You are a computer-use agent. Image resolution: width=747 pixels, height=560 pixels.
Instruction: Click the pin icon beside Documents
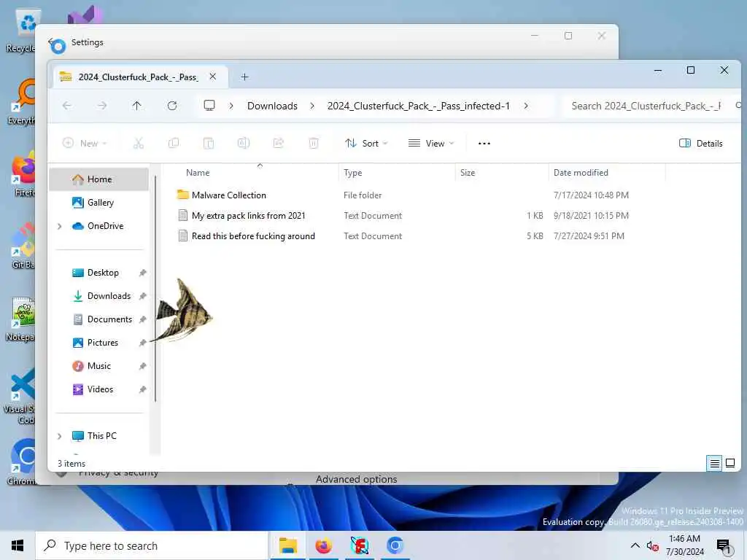point(142,319)
